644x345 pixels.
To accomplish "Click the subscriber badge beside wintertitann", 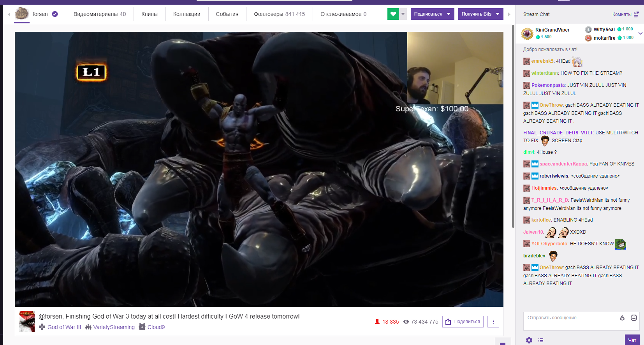I will coord(527,73).
